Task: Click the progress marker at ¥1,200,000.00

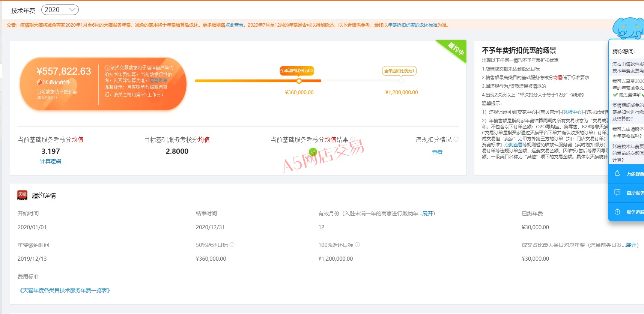Action: (x=401, y=81)
